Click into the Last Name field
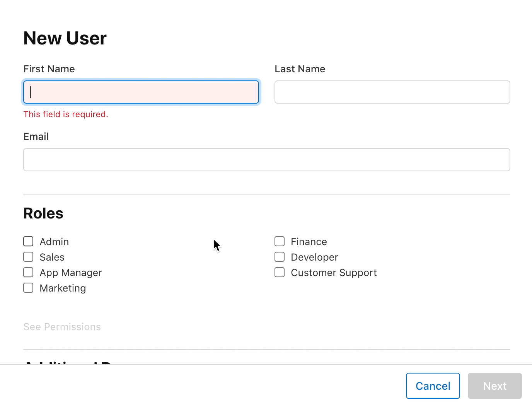Screen dimensions: 532x406 [392, 92]
